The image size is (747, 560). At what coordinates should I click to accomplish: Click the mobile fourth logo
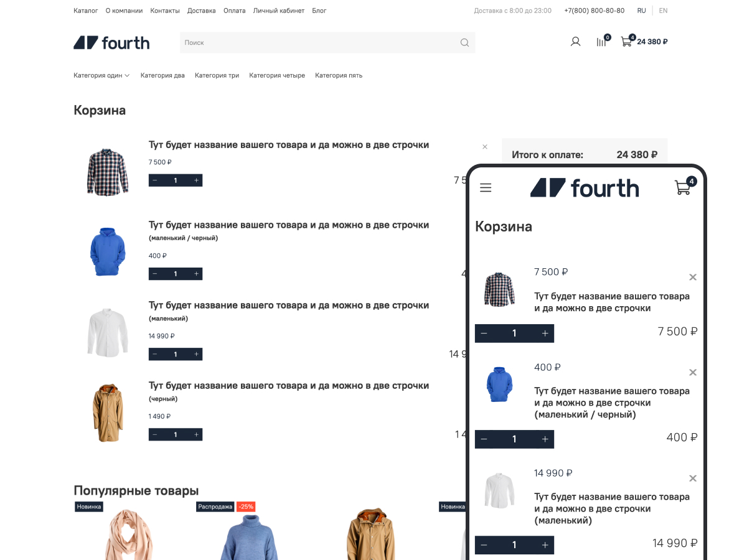pyautogui.click(x=585, y=187)
